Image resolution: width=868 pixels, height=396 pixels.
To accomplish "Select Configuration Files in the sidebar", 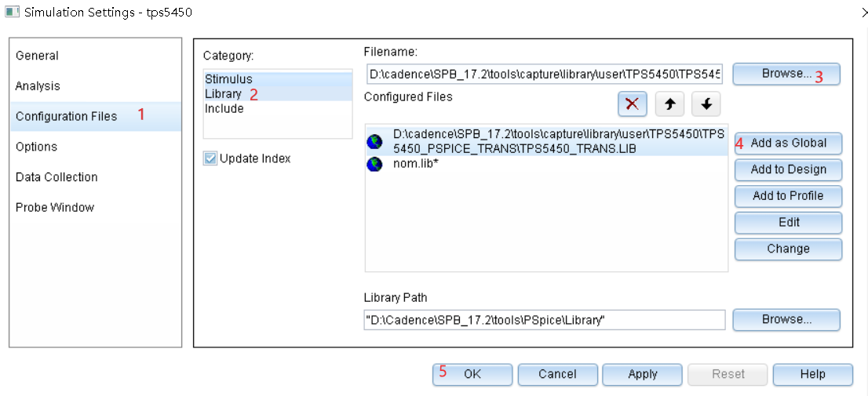I will (x=95, y=116).
